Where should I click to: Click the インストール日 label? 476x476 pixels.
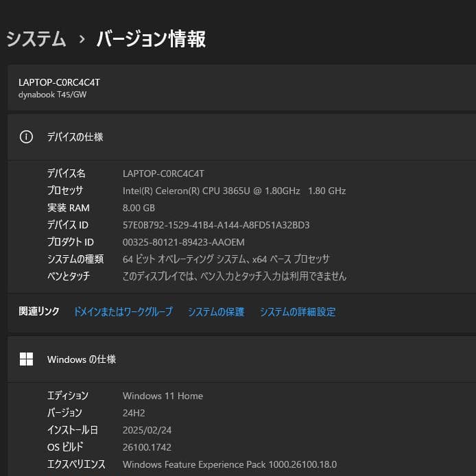[73, 430]
